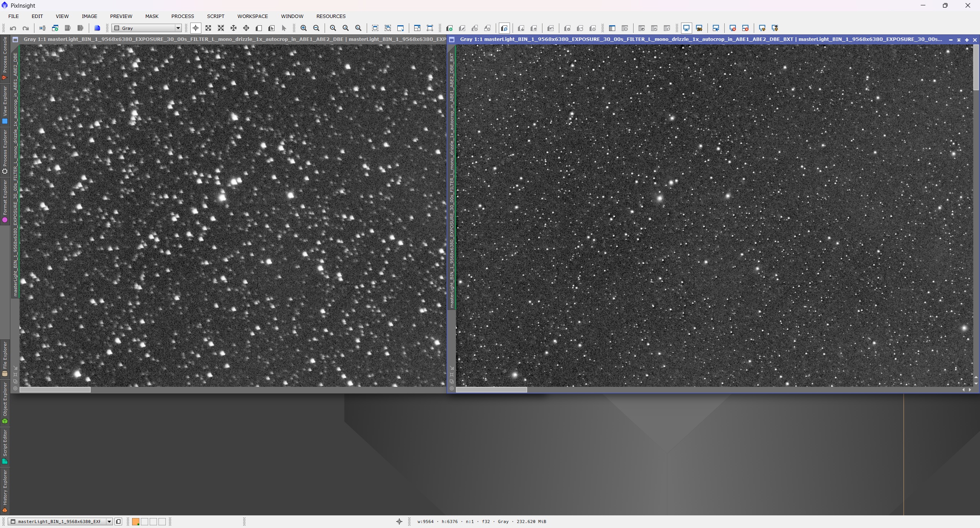Open the PROCESS menu

[x=183, y=16]
